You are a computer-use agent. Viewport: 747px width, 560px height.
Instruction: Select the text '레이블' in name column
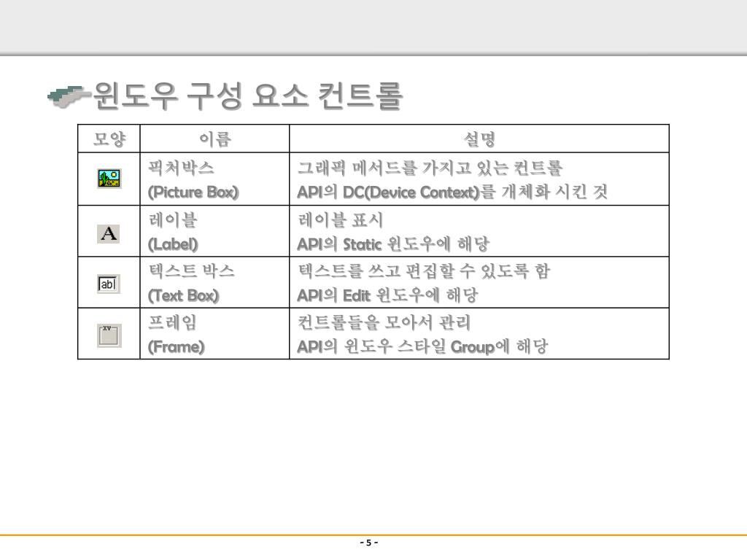click(x=173, y=219)
